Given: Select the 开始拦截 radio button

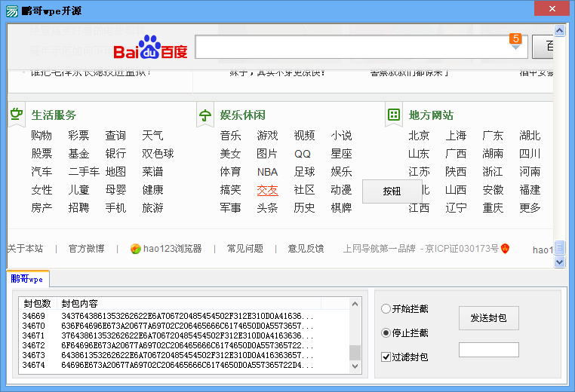Looking at the screenshot, I should [386, 308].
